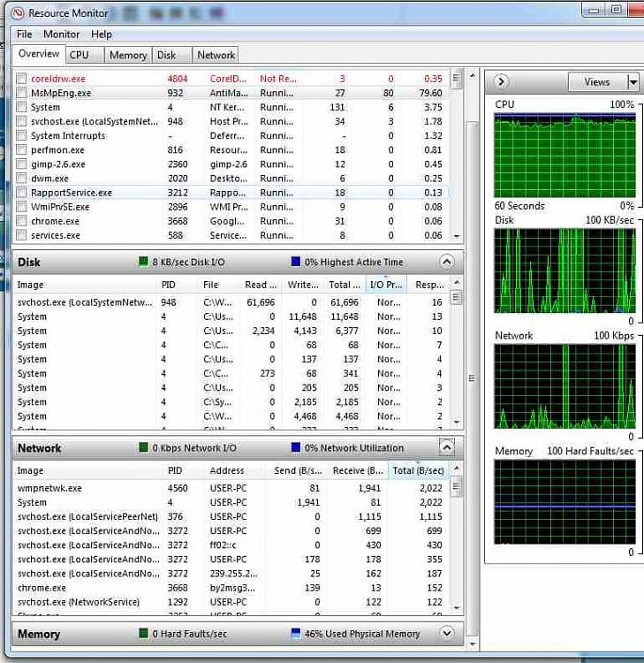Click the blue Used Physical Memory square
This screenshot has height=663, width=644.
tap(296, 633)
